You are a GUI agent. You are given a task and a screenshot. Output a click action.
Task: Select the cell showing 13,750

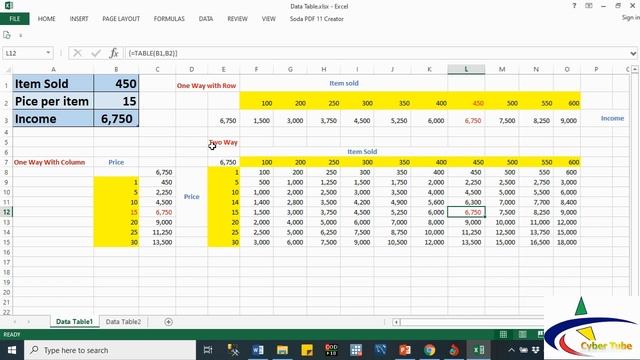[536, 232]
